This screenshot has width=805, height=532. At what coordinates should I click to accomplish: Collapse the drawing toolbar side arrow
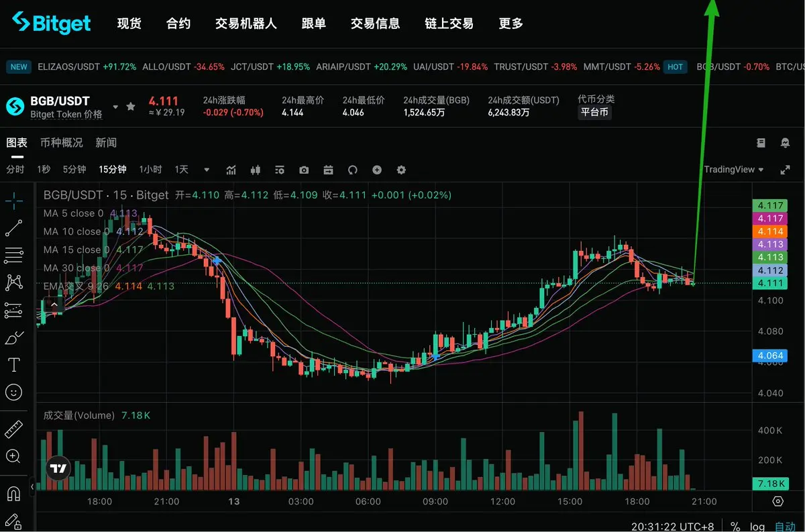pos(32,486)
